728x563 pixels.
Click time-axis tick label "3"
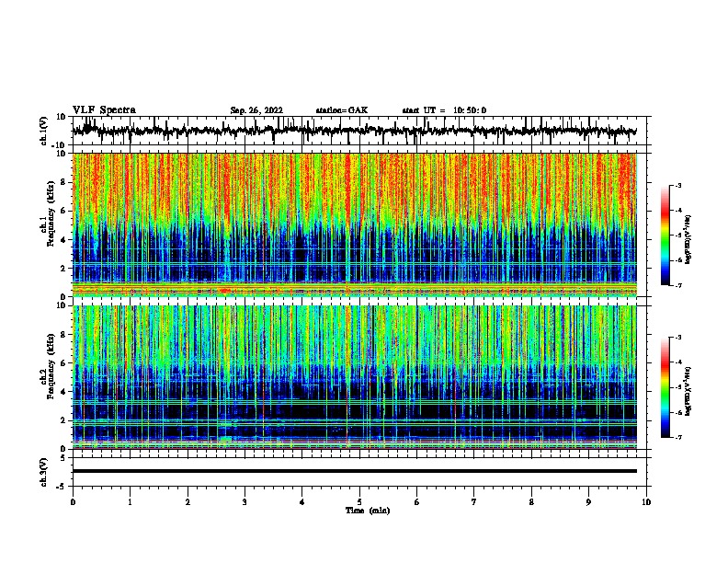pyautogui.click(x=245, y=501)
